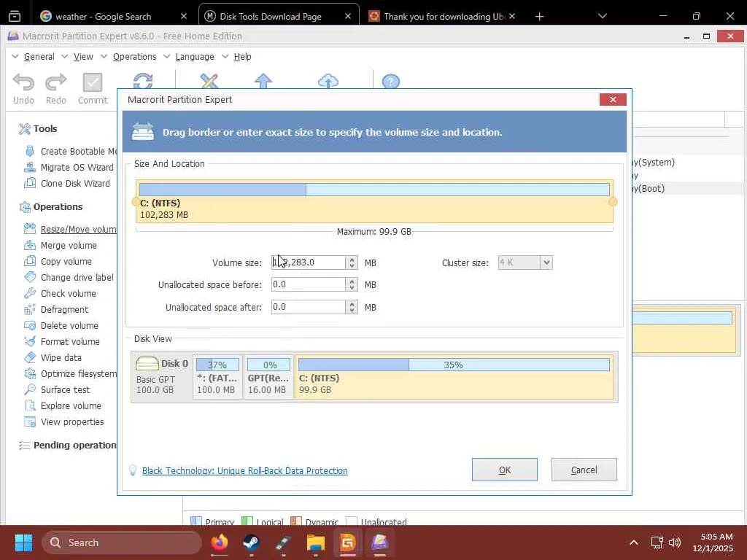Adjust Unallocated space before spinner

pos(352,285)
